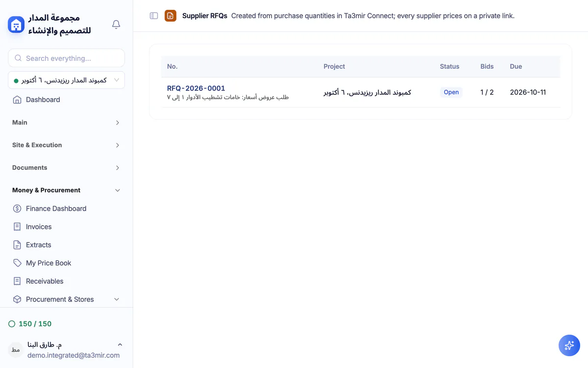Click the user name م. طارق البنا
The image size is (588, 368).
[44, 345]
